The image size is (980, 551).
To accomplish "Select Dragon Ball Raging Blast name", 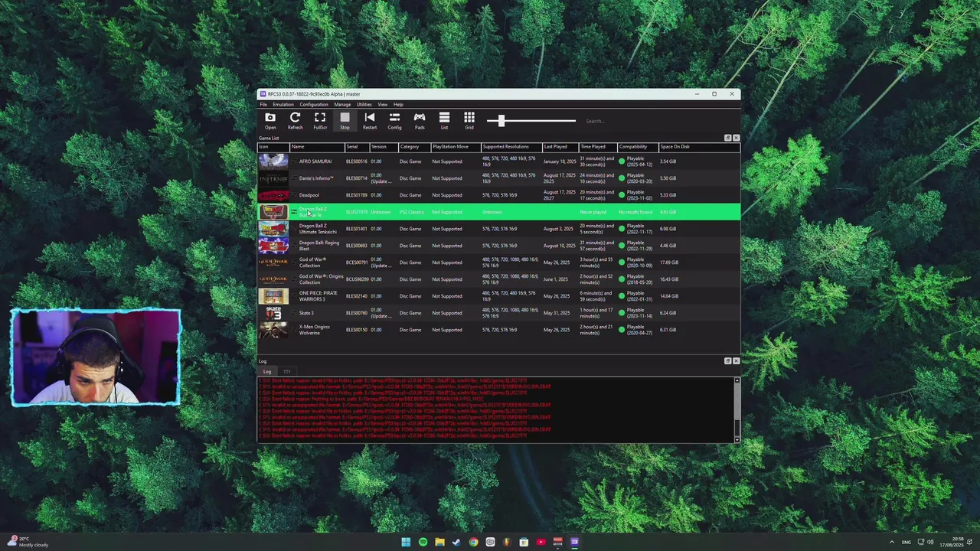I will (x=318, y=246).
